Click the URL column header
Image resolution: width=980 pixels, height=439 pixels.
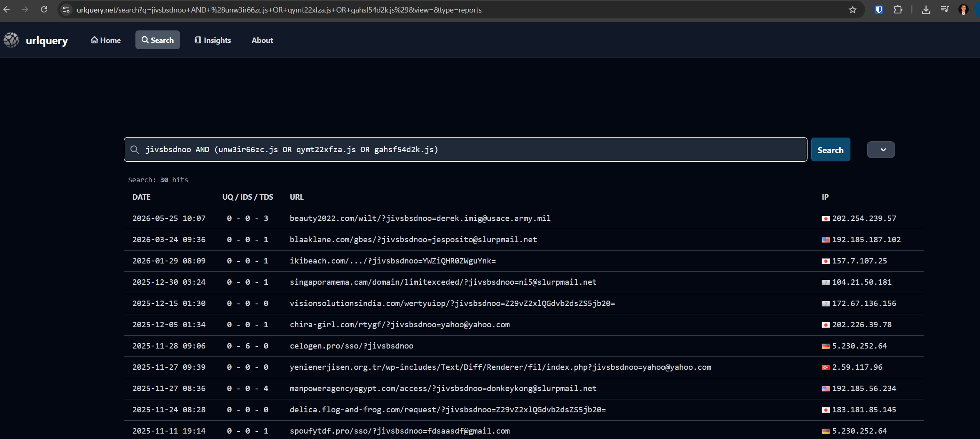click(297, 197)
